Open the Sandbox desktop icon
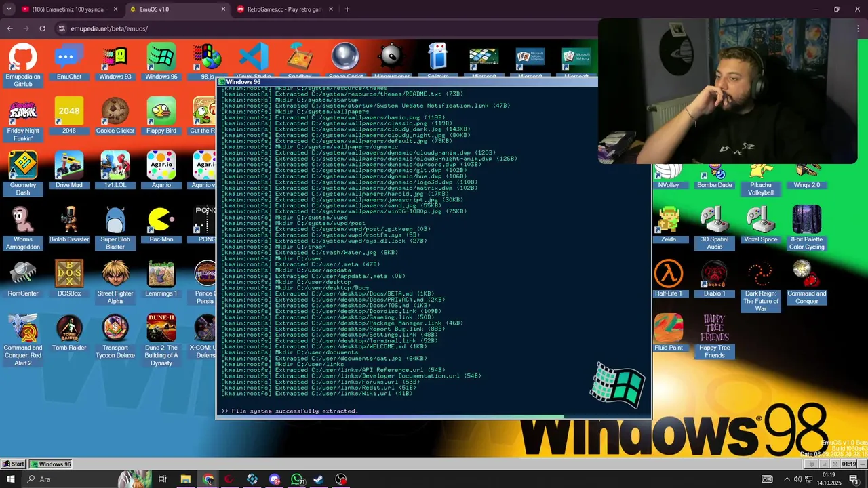Screen dimensions: 868x488 [x=300, y=60]
